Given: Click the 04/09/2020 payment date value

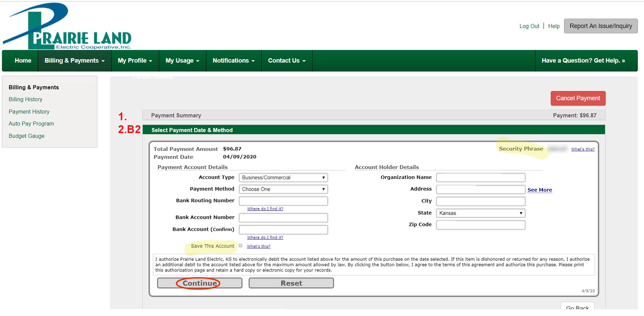Looking at the screenshot, I should tap(239, 157).
